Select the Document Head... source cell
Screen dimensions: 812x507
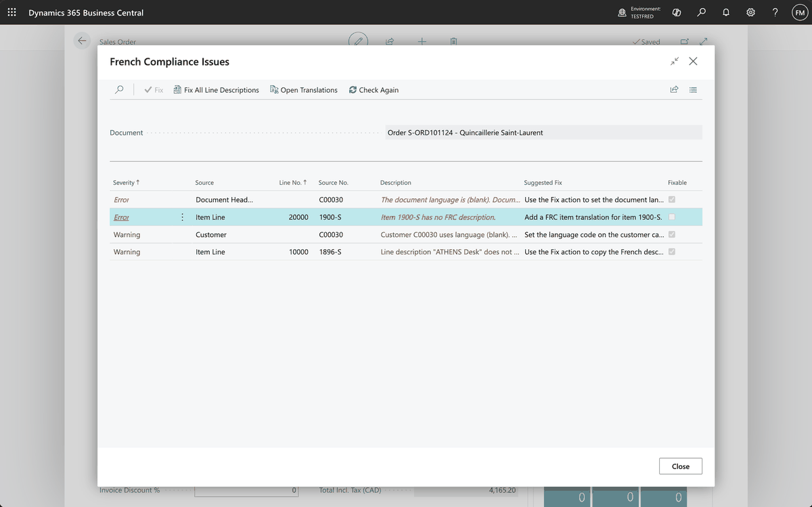(224, 200)
